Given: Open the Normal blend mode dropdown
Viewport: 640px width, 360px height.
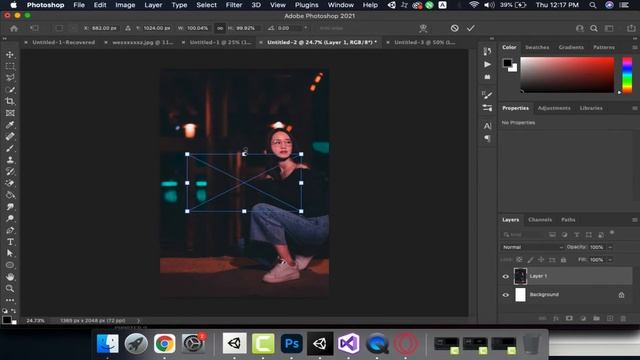Looking at the screenshot, I should 532,247.
